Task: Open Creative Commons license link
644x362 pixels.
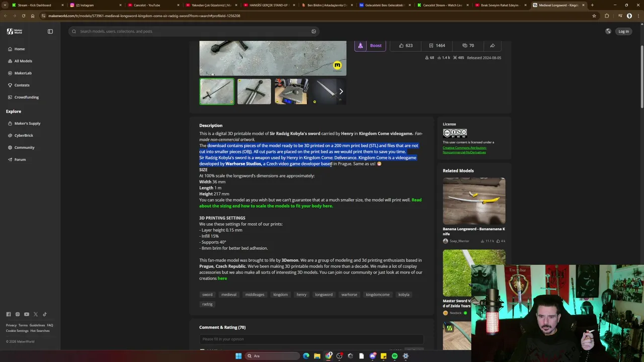Action: click(x=464, y=150)
